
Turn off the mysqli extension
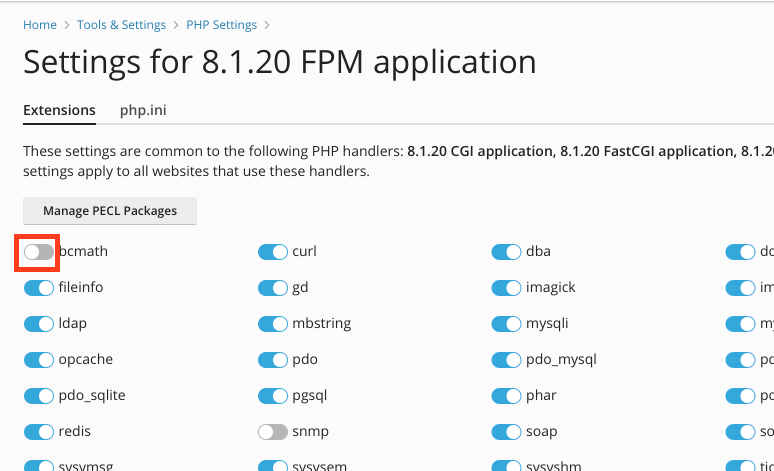(x=507, y=324)
